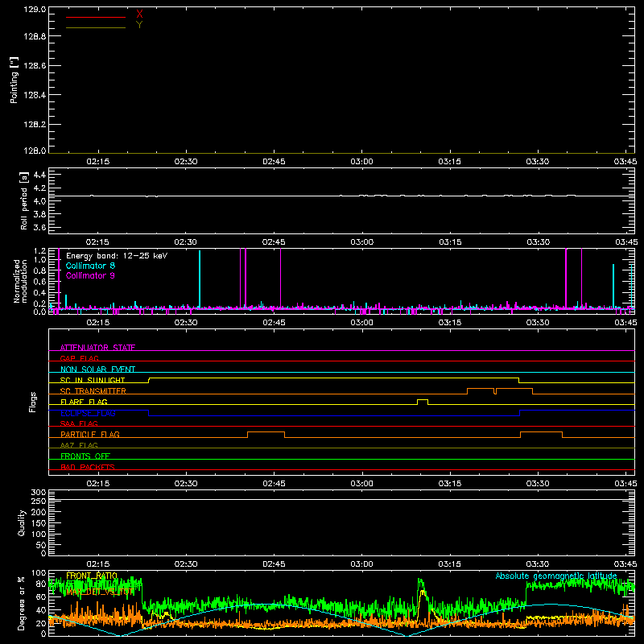The height and width of the screenshot is (644, 644).
Task: Click the 'Roll period [s]' axis title
Action: [24, 201]
